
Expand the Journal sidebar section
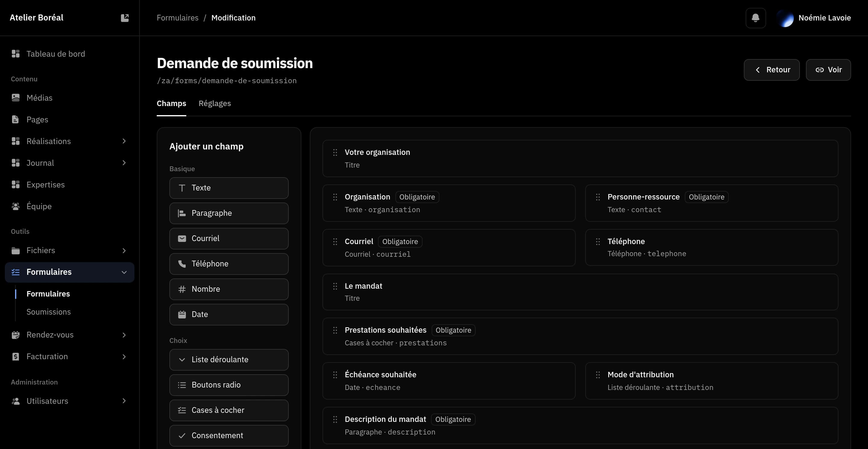click(x=124, y=163)
